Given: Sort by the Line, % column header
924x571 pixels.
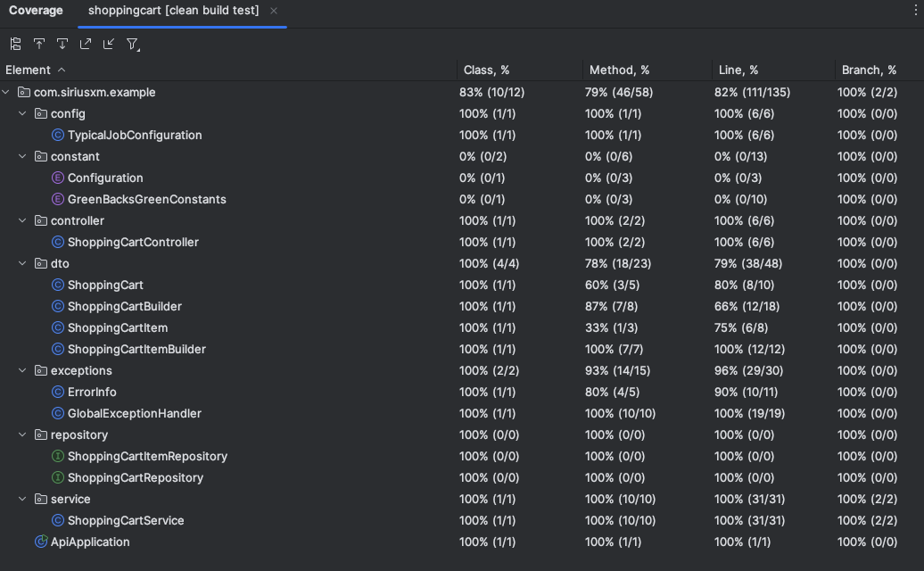Looking at the screenshot, I should pos(738,70).
